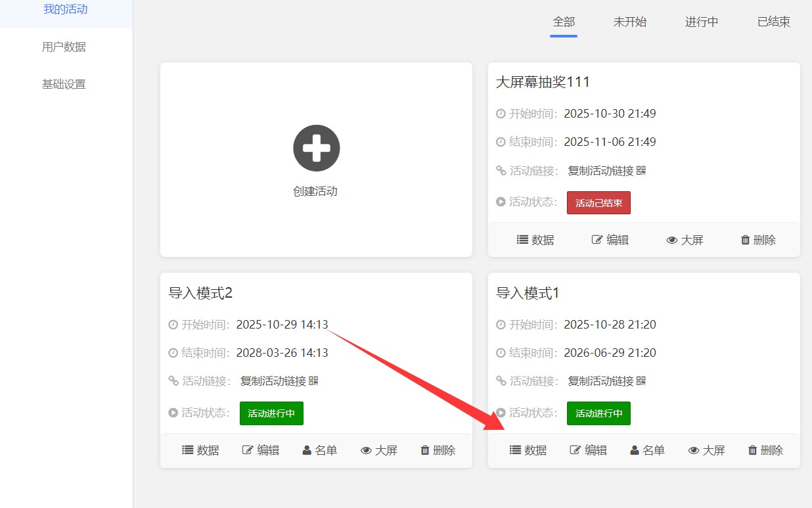Open QR code icon for 导入模式2 link
This screenshot has width=812, height=508.
tap(313, 381)
